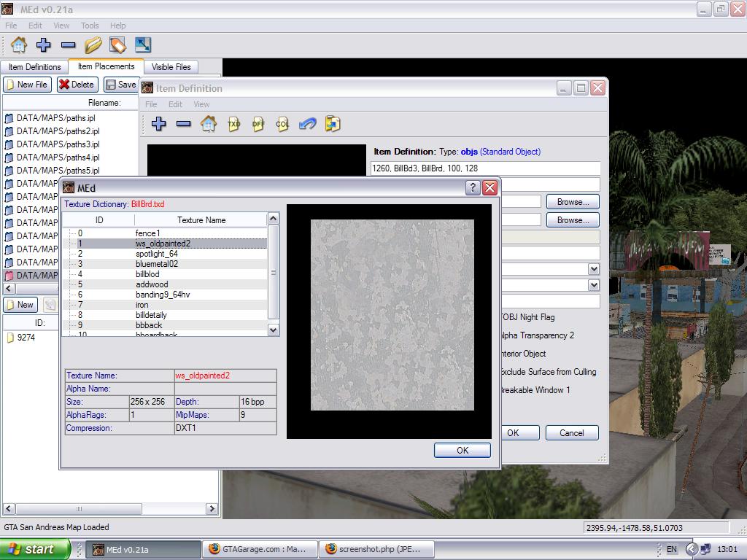
Task: Switch to Visible Files tab
Action: [171, 67]
